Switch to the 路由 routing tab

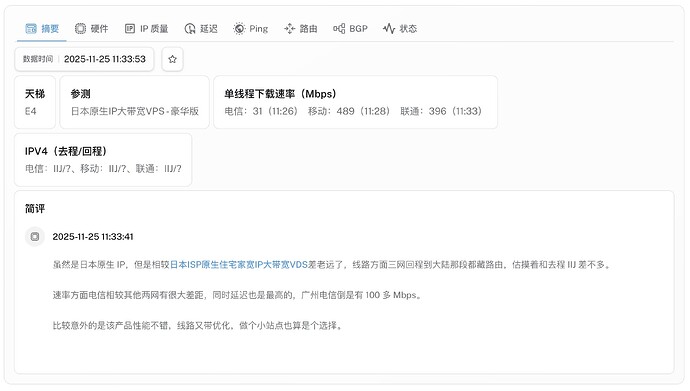(301, 29)
